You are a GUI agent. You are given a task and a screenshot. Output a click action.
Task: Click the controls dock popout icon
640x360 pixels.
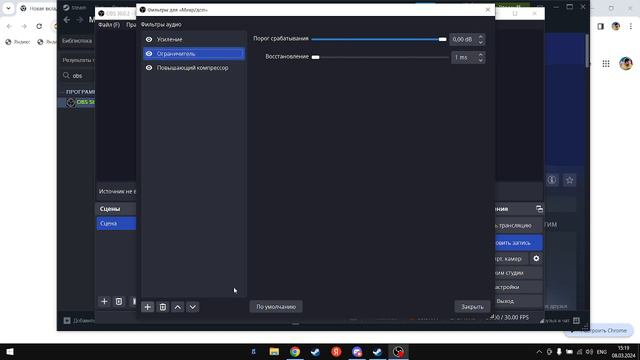(539, 209)
